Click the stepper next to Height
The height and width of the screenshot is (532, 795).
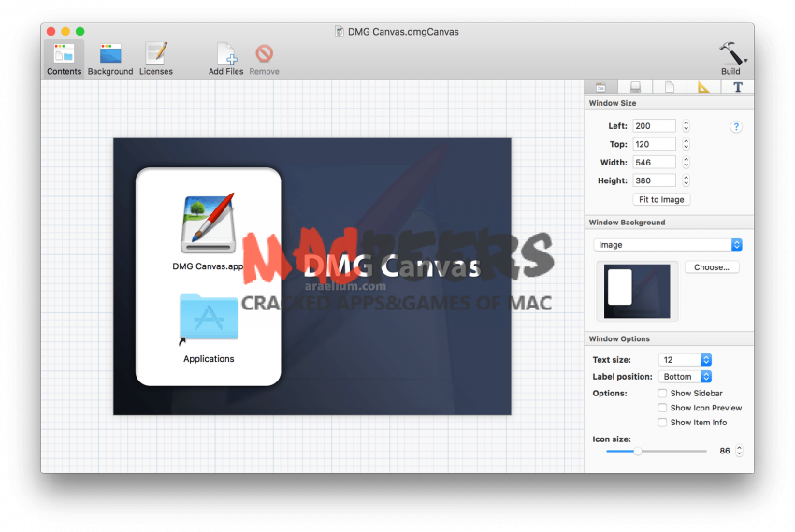pyautogui.click(x=686, y=180)
